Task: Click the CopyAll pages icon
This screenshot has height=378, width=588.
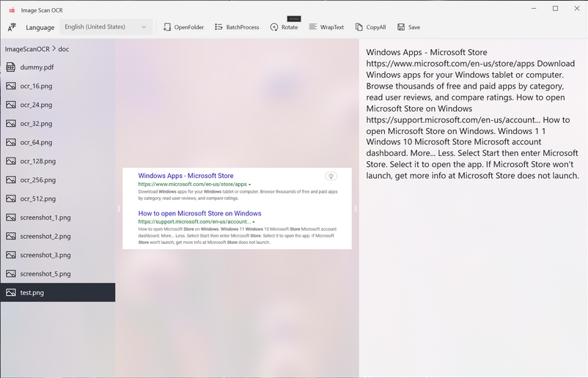Action: click(359, 27)
